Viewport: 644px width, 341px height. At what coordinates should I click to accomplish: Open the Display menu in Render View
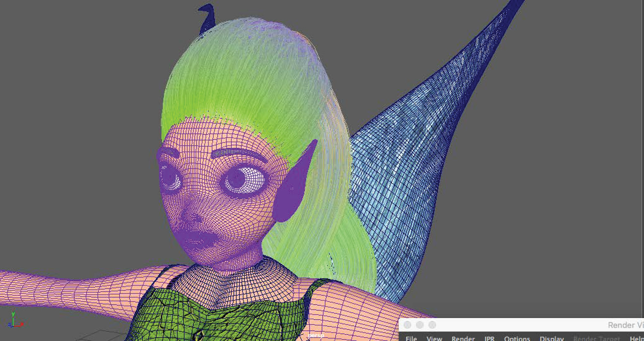[551, 338]
